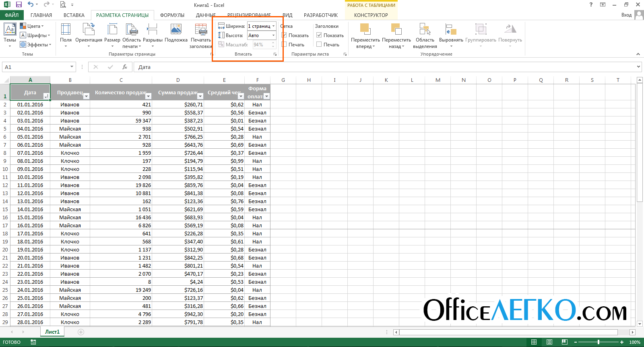Switch to Page Break Preview view
The width and height of the screenshot is (644, 347).
click(x=565, y=342)
